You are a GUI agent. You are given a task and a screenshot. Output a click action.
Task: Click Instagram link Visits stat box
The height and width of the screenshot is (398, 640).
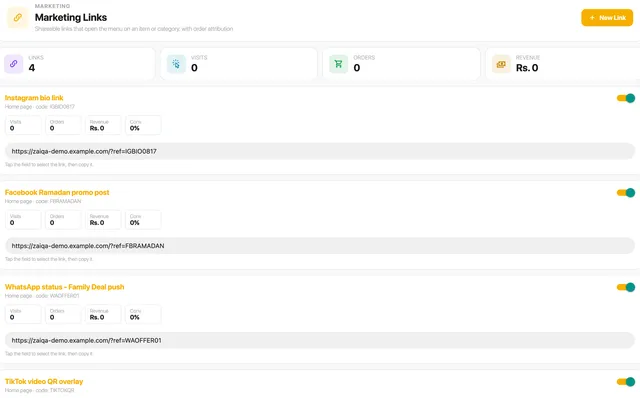point(23,125)
